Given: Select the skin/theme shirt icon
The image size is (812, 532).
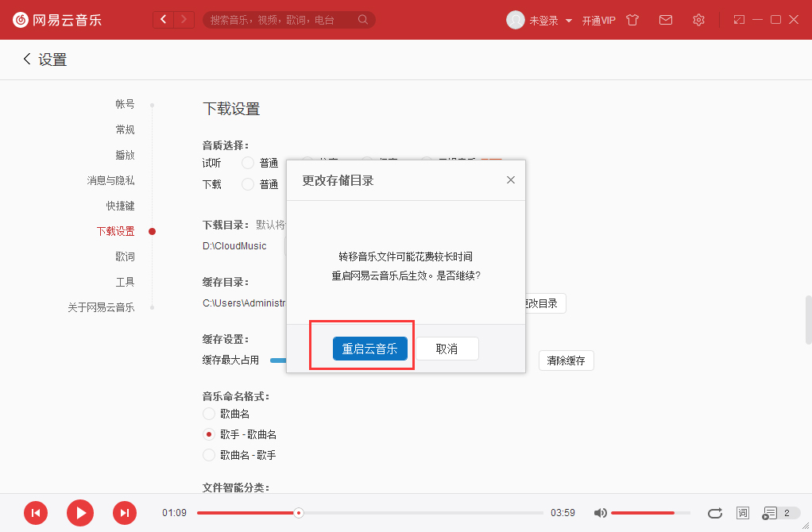Looking at the screenshot, I should click(x=632, y=20).
